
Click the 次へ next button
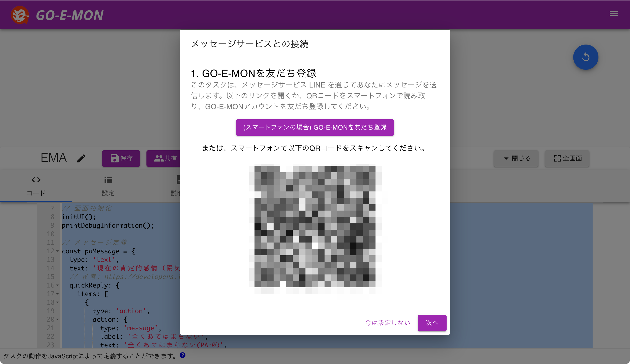click(432, 323)
